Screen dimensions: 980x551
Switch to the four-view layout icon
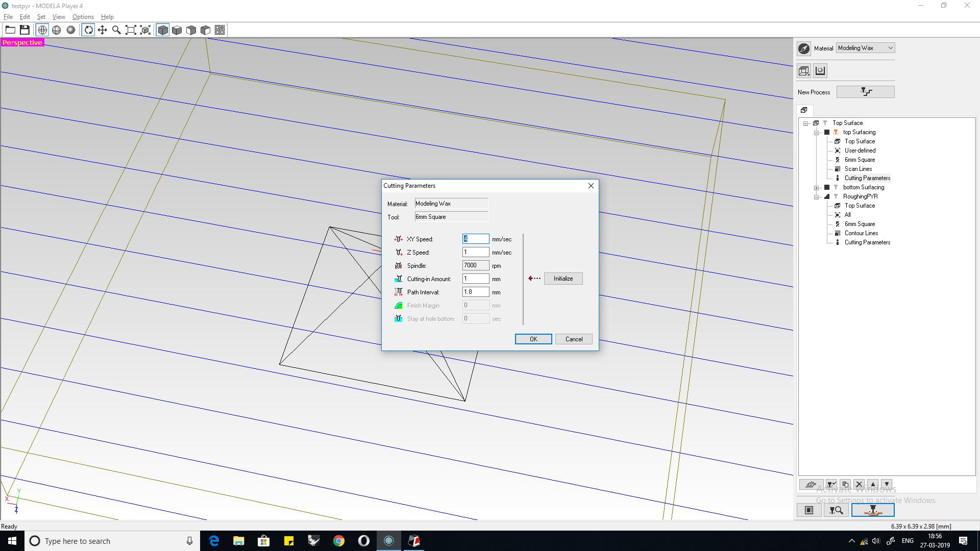click(x=219, y=30)
